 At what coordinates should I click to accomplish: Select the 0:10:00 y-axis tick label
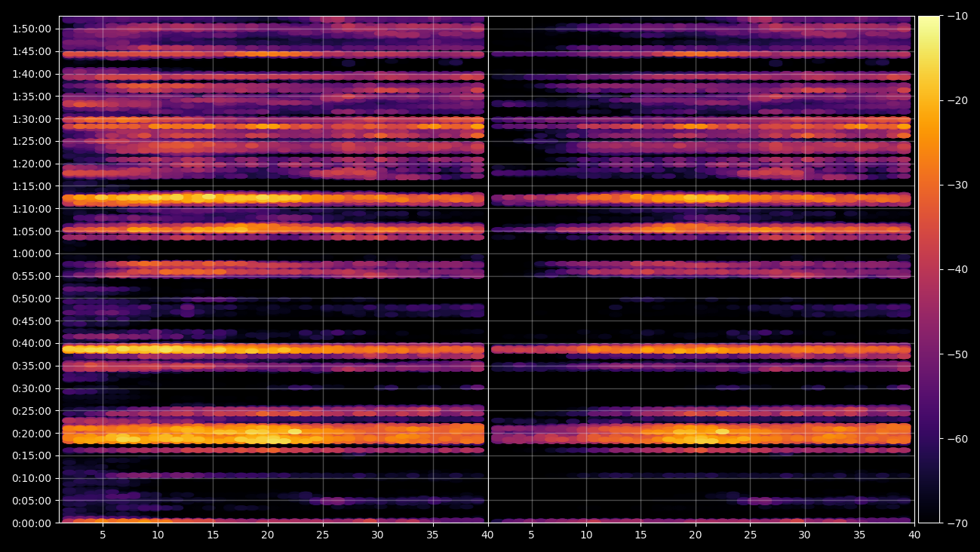coord(32,478)
